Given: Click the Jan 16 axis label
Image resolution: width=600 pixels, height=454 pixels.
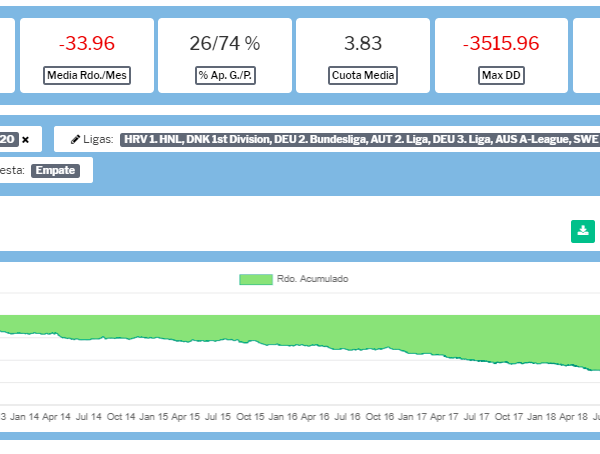Looking at the screenshot, I should tap(283, 416).
